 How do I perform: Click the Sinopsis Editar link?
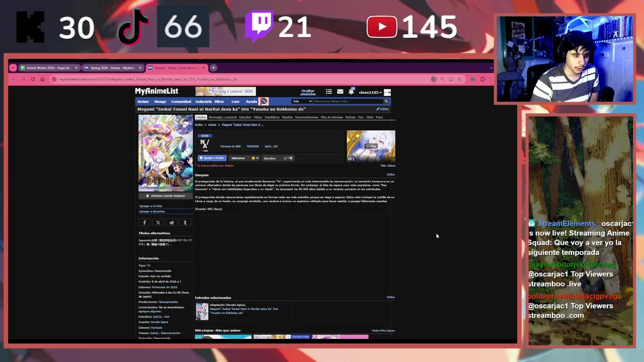(391, 174)
